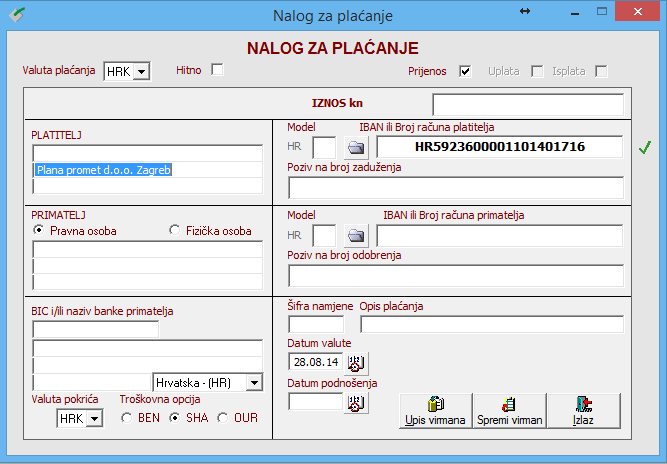
Task: Maximize the Nalog za plaćanje window
Action: tap(601, 11)
